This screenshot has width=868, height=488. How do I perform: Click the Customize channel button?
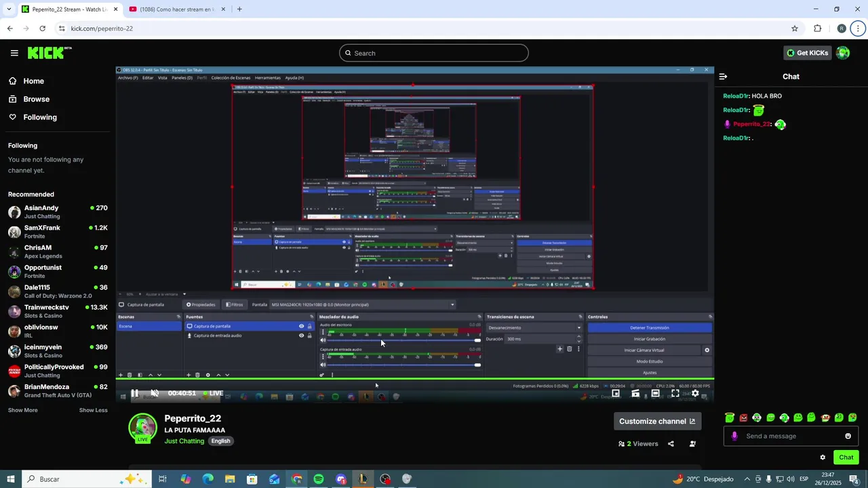click(657, 421)
